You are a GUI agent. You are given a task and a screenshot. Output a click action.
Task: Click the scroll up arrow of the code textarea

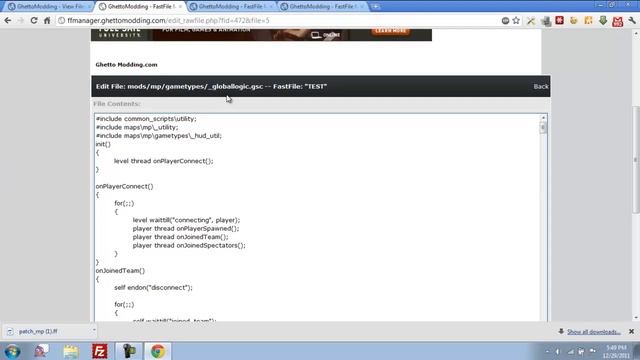543,118
